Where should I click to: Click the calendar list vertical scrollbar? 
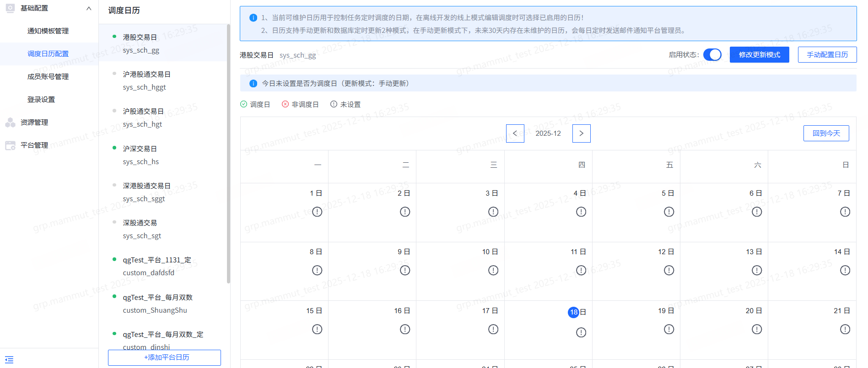228,154
